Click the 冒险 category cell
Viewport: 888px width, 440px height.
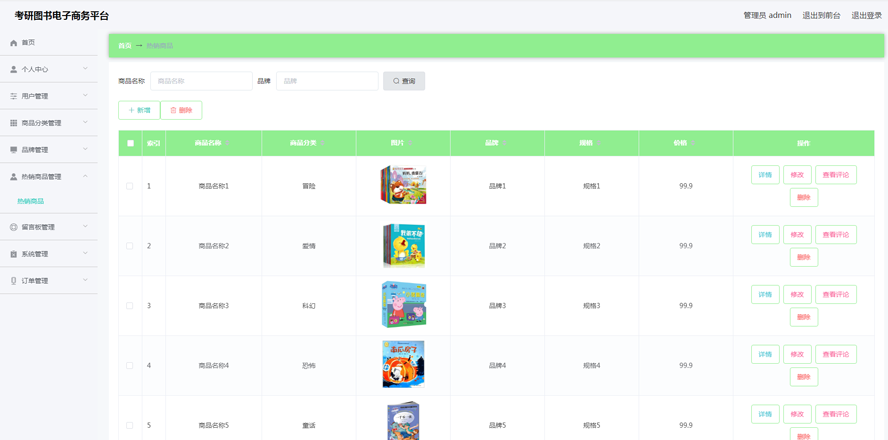pyautogui.click(x=309, y=186)
